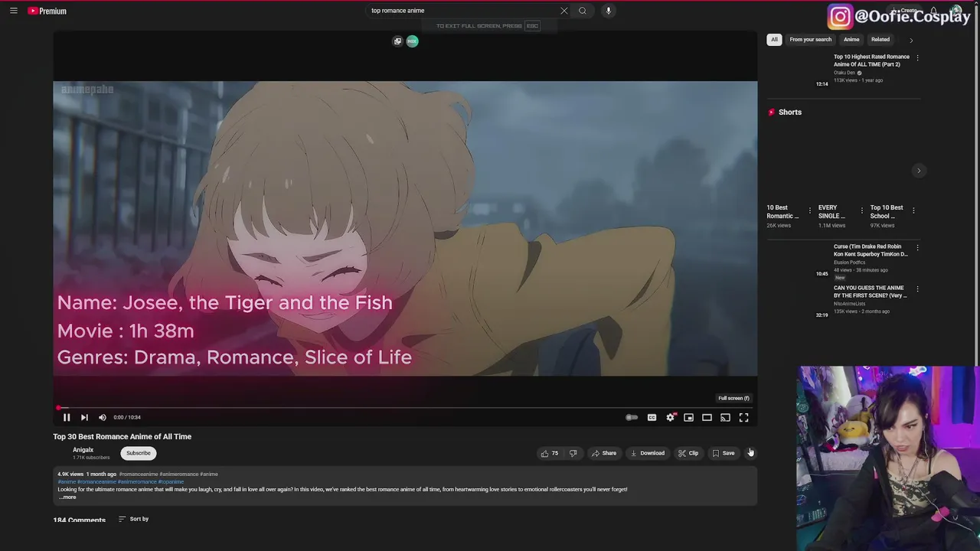Save the video to a playlist

pos(724,453)
